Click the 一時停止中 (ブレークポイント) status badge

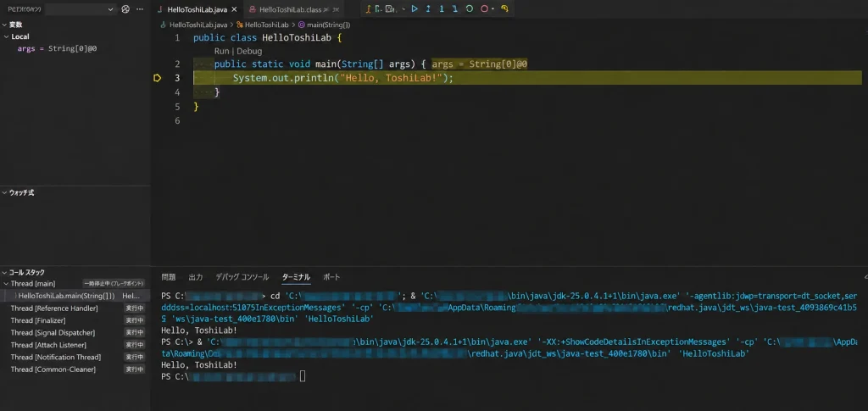[114, 284]
